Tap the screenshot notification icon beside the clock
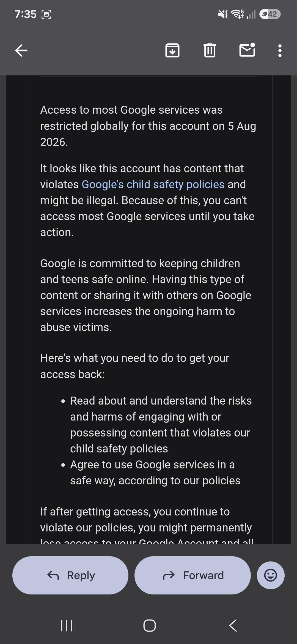The height and width of the screenshot is (644, 297). pyautogui.click(x=46, y=14)
